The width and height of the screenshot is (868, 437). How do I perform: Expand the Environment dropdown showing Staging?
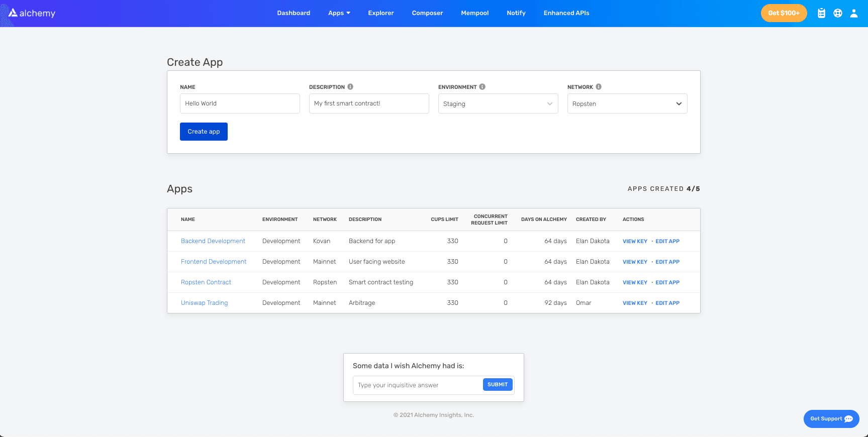click(498, 103)
